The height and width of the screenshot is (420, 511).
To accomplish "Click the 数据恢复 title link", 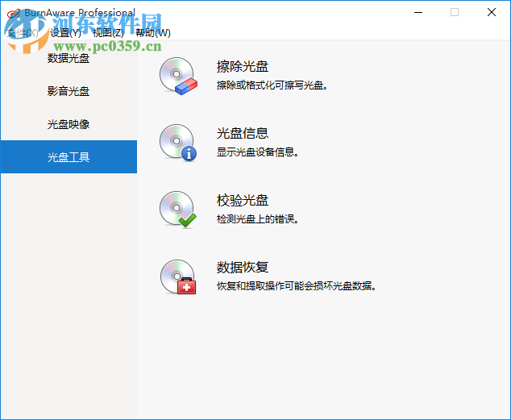I will (243, 267).
